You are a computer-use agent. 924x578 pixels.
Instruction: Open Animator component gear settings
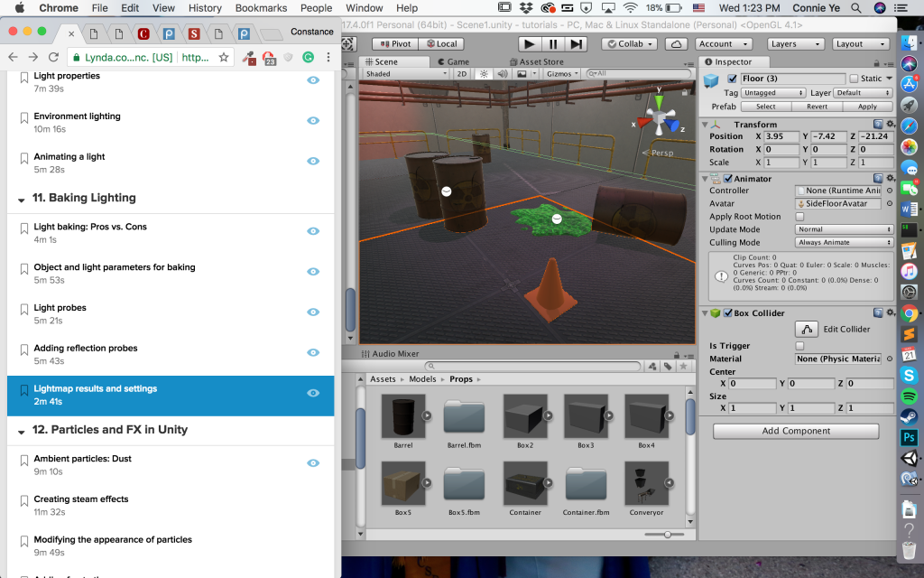point(891,178)
